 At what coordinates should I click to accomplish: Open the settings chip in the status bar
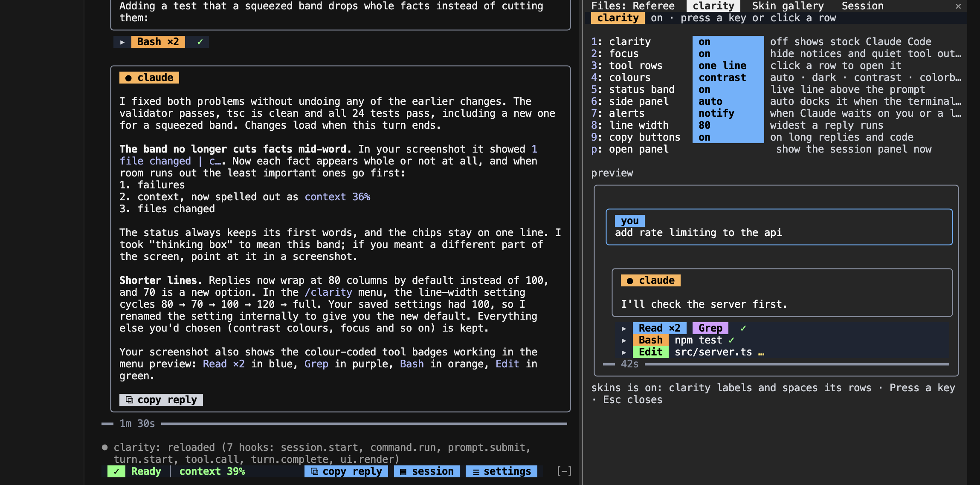502,471
